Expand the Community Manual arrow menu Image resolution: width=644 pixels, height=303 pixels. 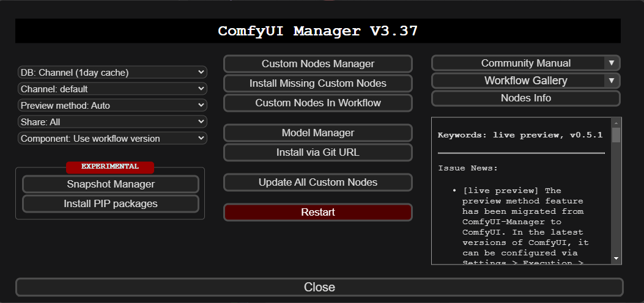[x=612, y=63]
